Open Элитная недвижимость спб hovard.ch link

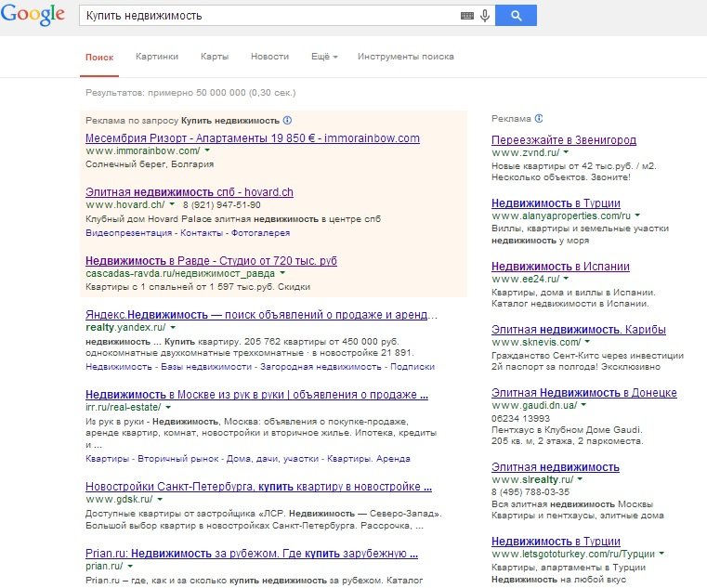coord(190,192)
